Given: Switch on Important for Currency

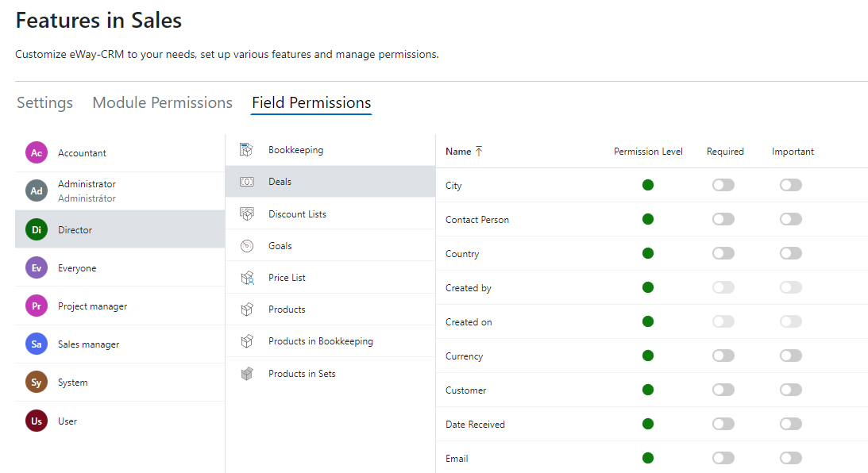Looking at the screenshot, I should coord(791,356).
